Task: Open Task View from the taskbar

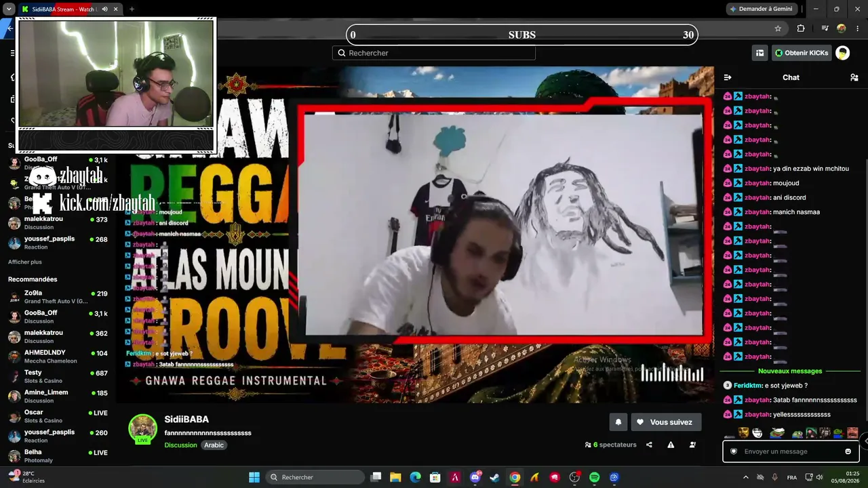Action: click(376, 477)
